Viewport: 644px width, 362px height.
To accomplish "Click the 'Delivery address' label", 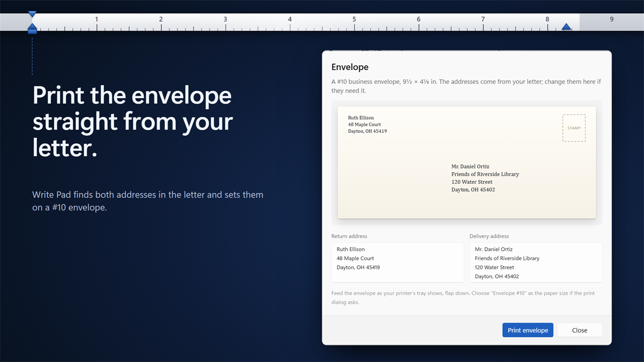I will tap(489, 236).
